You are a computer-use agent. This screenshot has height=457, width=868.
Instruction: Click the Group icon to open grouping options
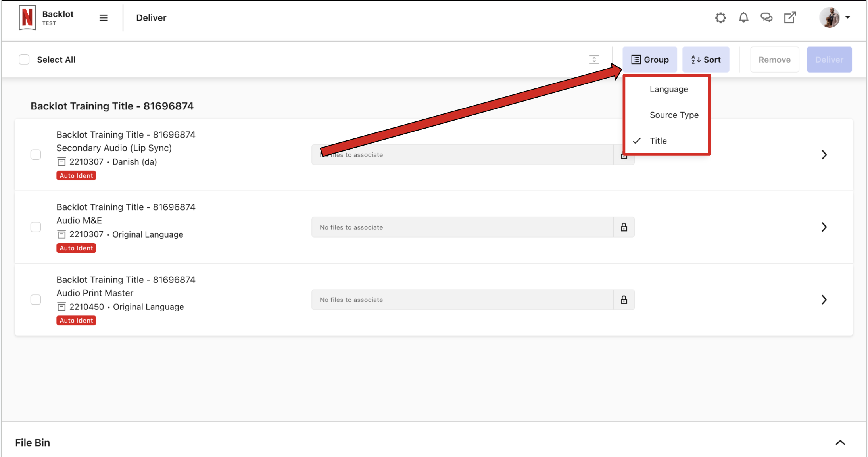pyautogui.click(x=650, y=59)
